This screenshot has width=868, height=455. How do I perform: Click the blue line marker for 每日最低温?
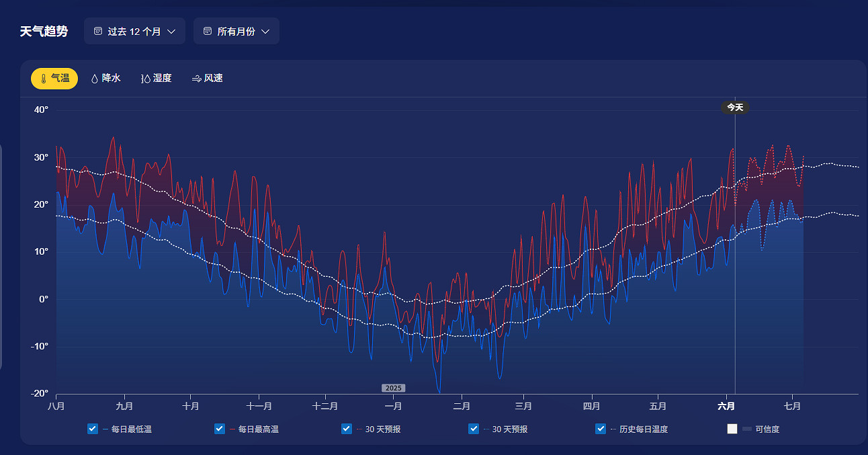105,429
